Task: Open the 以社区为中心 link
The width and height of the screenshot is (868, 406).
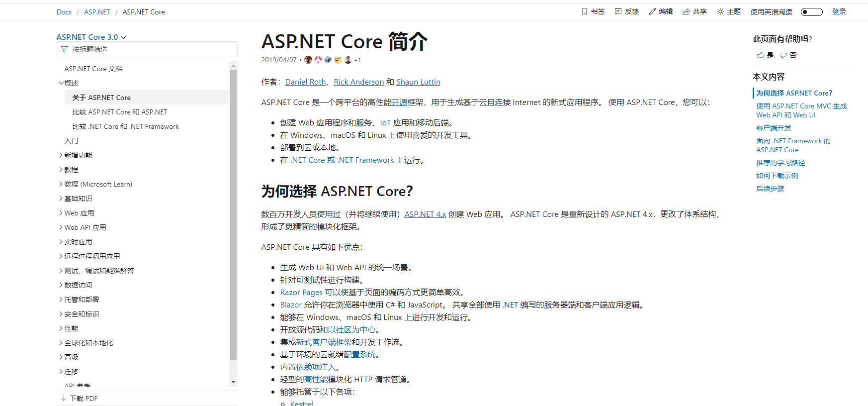Action: click(x=351, y=329)
